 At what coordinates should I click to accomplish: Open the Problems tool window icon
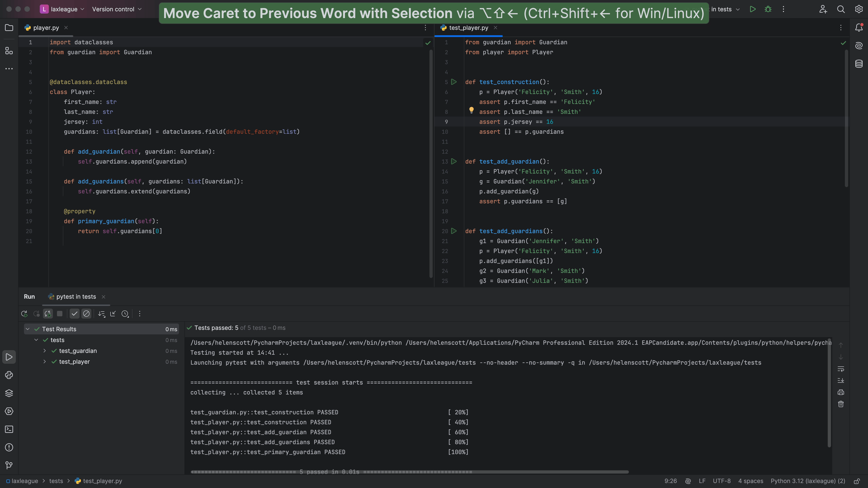click(9, 448)
